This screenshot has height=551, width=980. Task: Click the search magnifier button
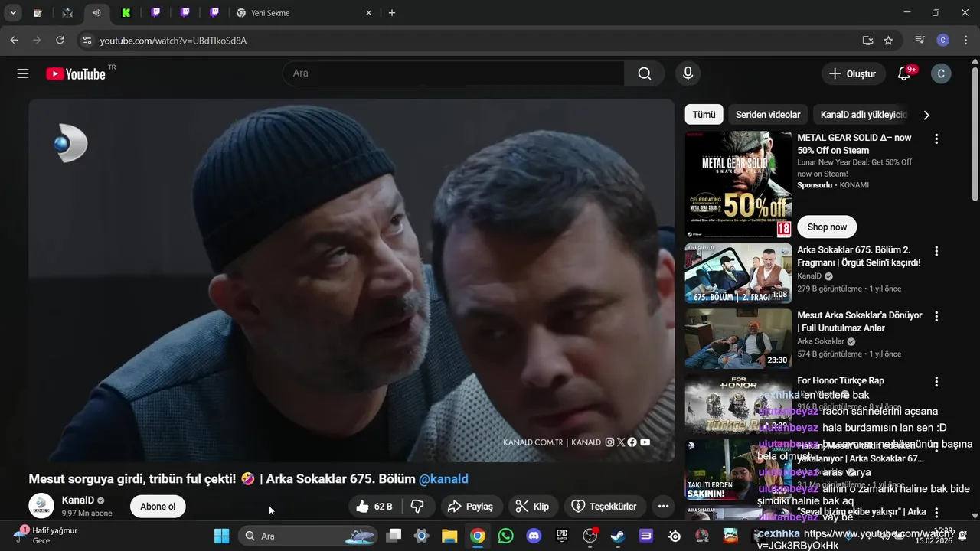(x=645, y=73)
